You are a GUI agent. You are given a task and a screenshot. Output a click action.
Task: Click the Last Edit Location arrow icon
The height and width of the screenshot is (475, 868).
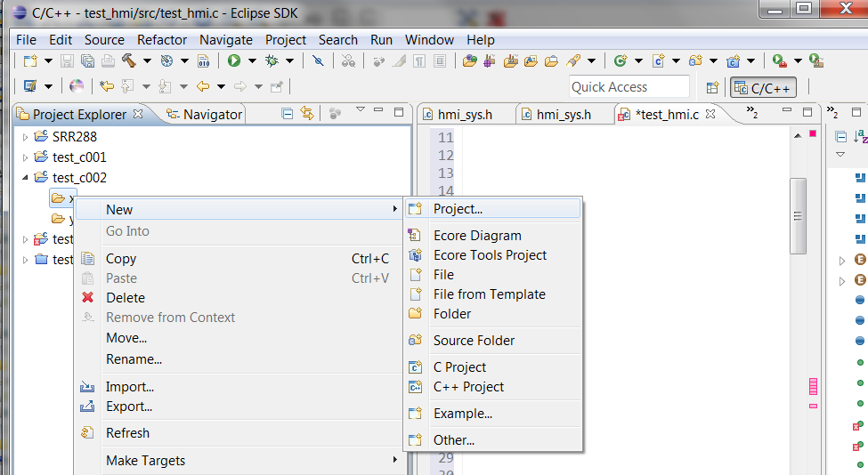pyautogui.click(x=106, y=86)
